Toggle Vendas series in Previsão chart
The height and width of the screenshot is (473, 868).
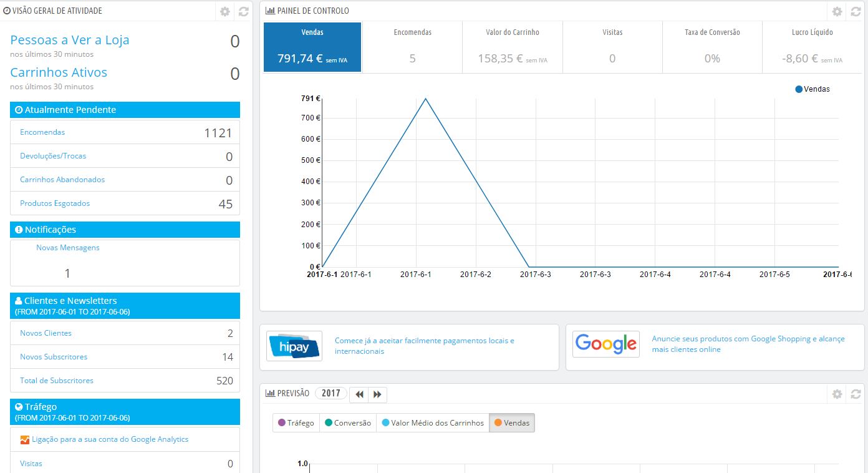coord(512,423)
